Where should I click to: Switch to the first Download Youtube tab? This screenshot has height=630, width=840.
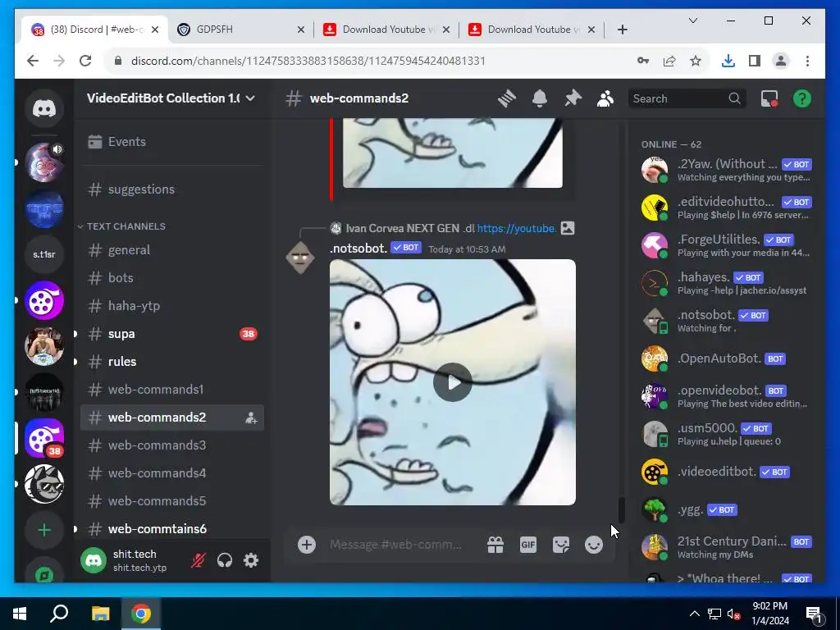point(386,30)
